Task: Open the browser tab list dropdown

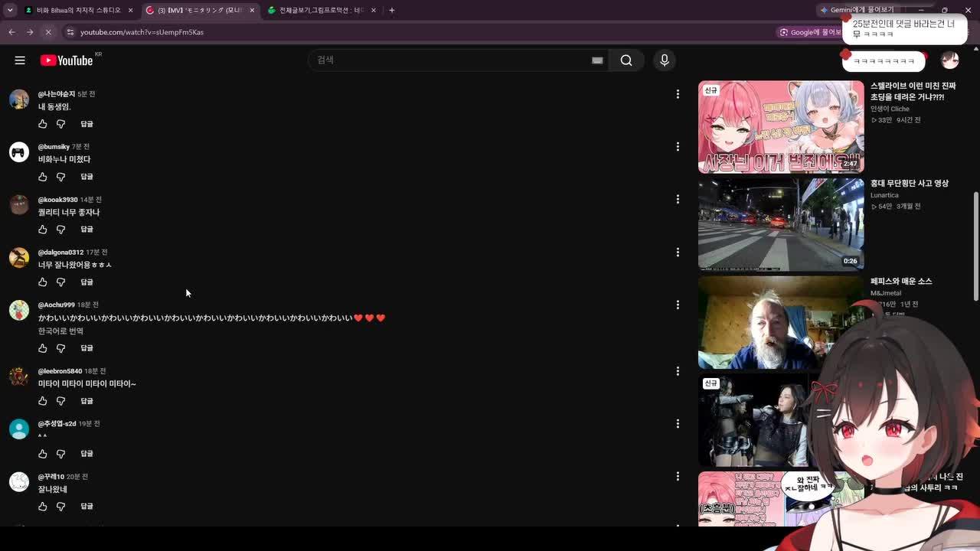Action: [x=9, y=10]
